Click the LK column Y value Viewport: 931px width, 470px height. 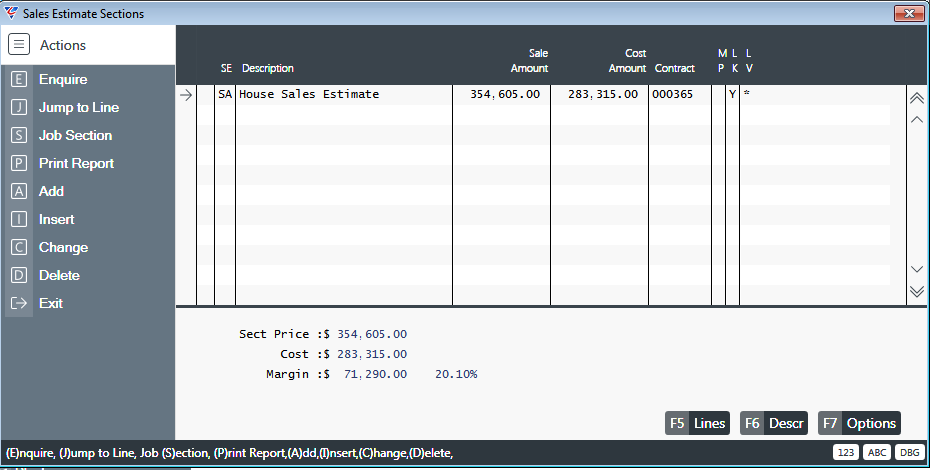733,94
